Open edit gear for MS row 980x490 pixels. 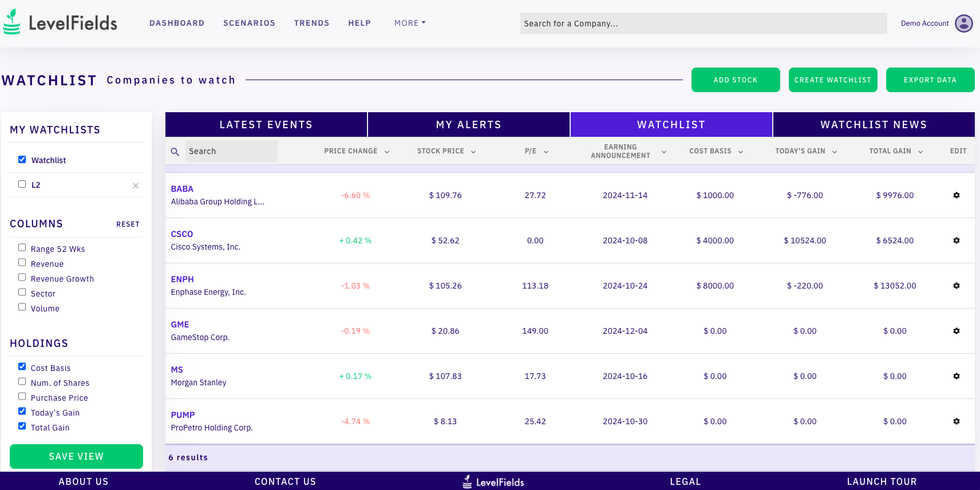pos(957,376)
